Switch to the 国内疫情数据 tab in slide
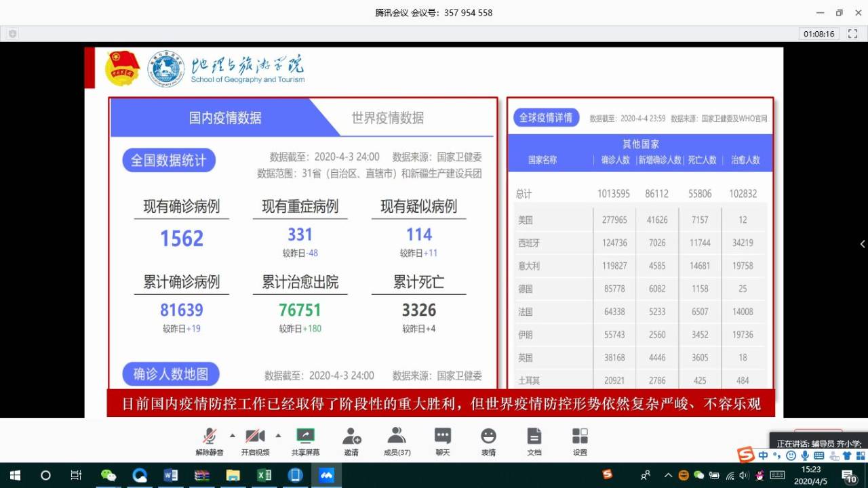The image size is (868, 488). [x=225, y=118]
